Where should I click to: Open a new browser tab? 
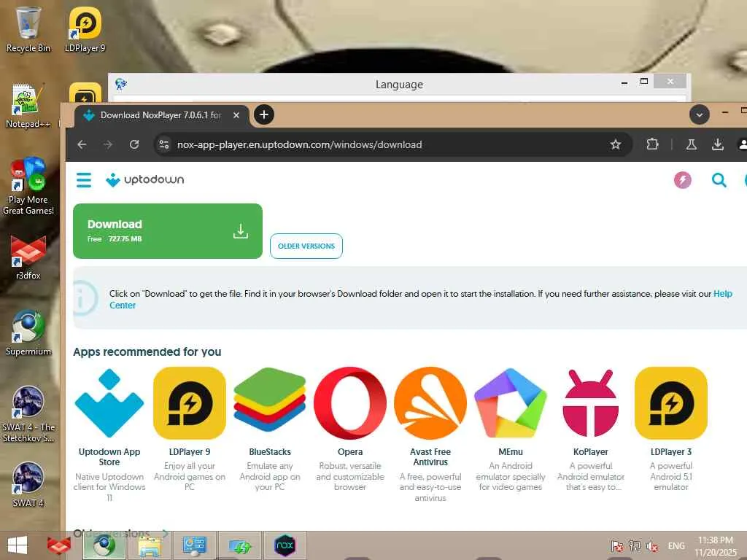(264, 114)
